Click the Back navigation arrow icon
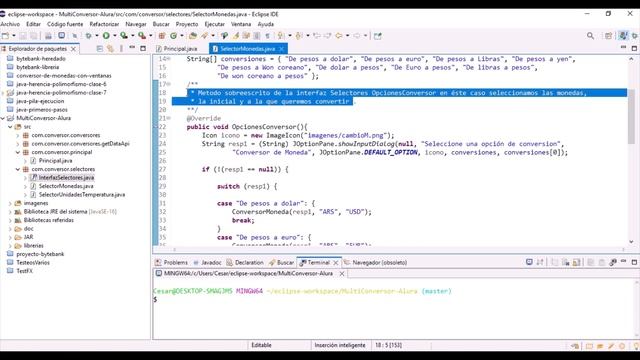The height and width of the screenshot is (360, 640). [x=339, y=36]
